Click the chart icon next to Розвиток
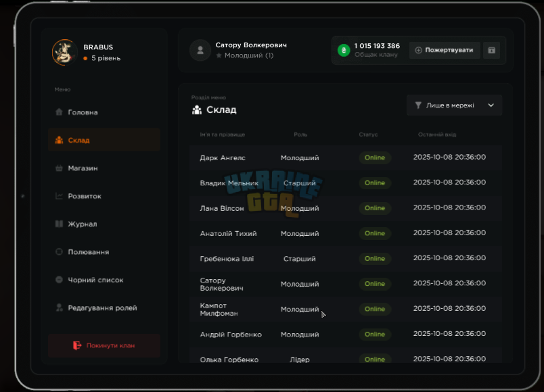This screenshot has height=392, width=544. coord(59,196)
